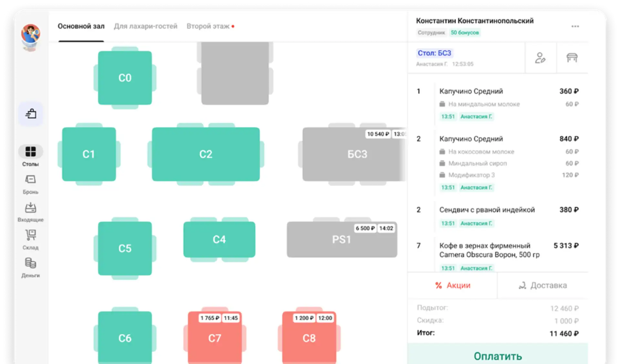Click Модификатор 3 row
The height and width of the screenshot is (364, 620).
tap(509, 175)
